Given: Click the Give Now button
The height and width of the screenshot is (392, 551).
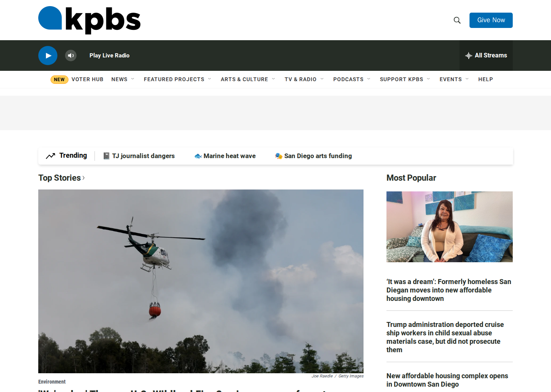Looking at the screenshot, I should pos(491,20).
